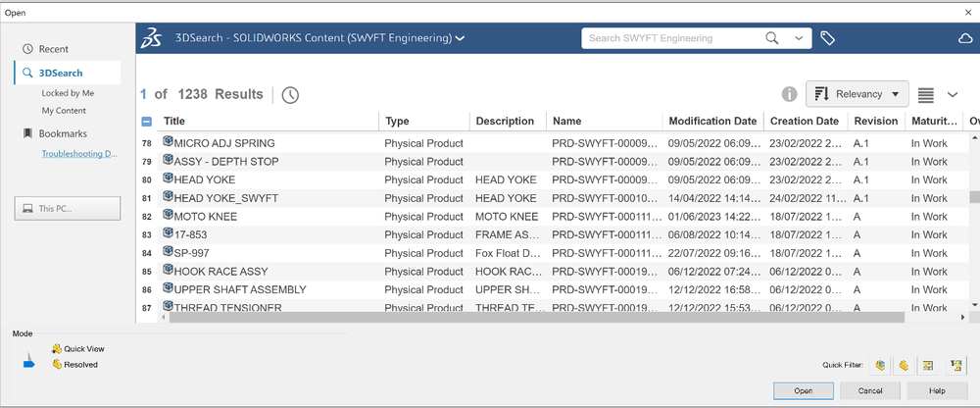Toggle select-all checkbox in table header

click(147, 122)
